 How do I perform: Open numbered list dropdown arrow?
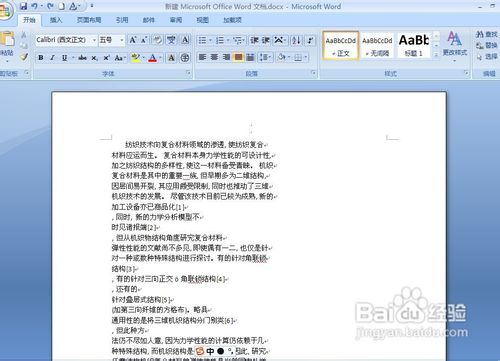pos(228,40)
